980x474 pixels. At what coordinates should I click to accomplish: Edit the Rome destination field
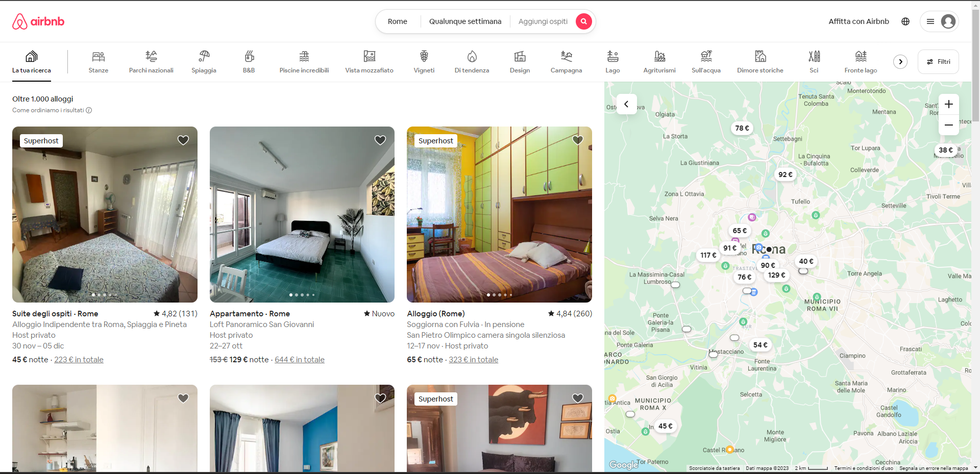tap(398, 21)
